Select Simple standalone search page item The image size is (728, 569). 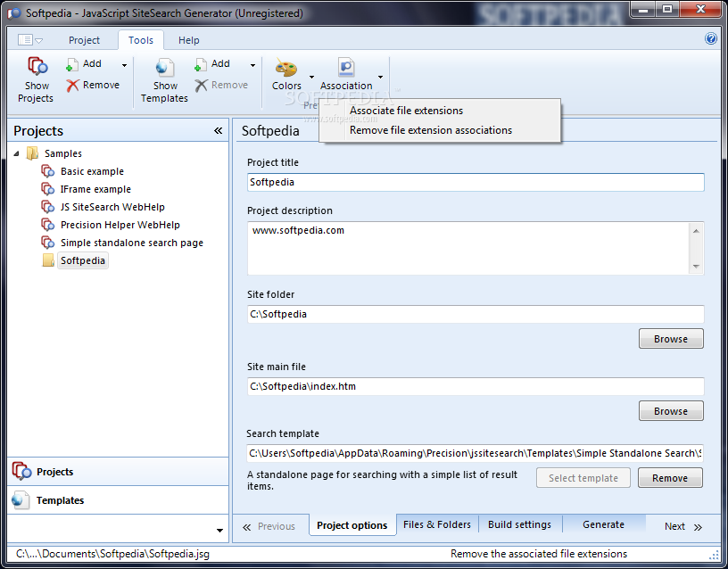pos(132,243)
